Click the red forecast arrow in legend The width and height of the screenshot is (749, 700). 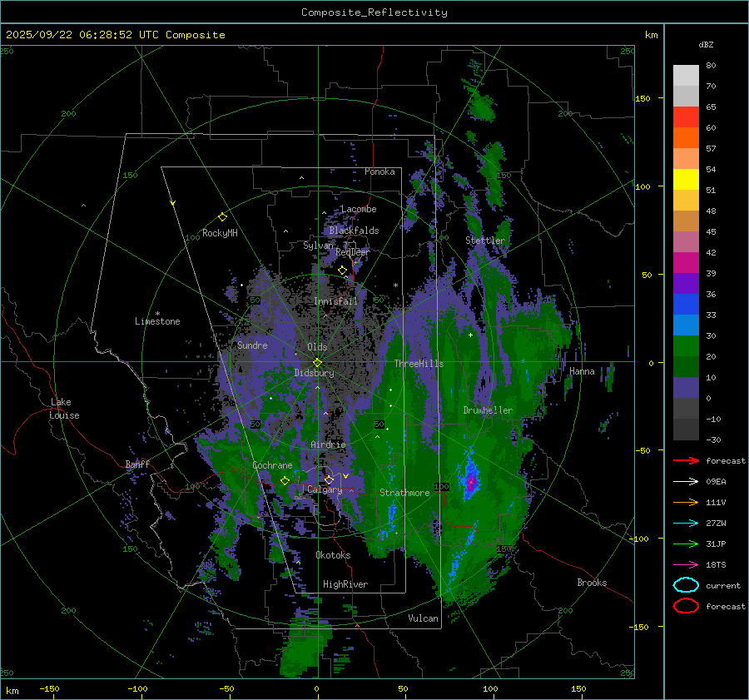pos(685,460)
